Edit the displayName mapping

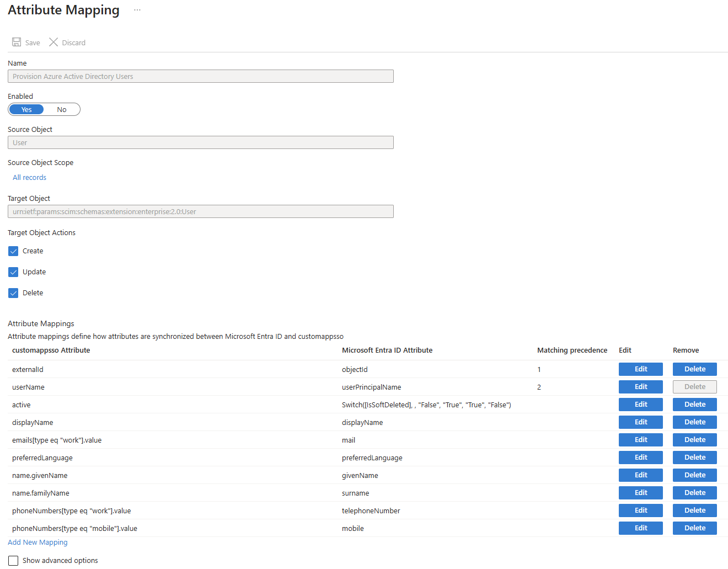pyautogui.click(x=641, y=422)
